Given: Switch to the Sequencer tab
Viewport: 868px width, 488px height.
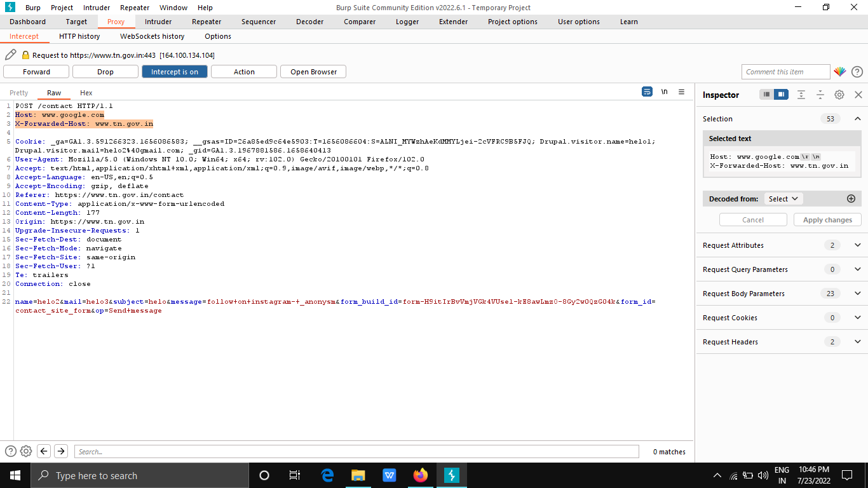Looking at the screenshot, I should 259,22.
